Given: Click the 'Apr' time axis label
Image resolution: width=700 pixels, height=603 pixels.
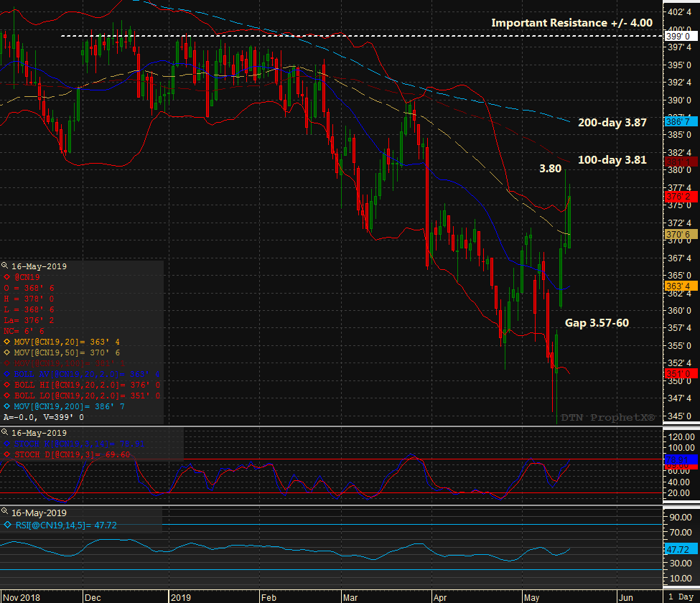Looking at the screenshot, I should point(440,597).
